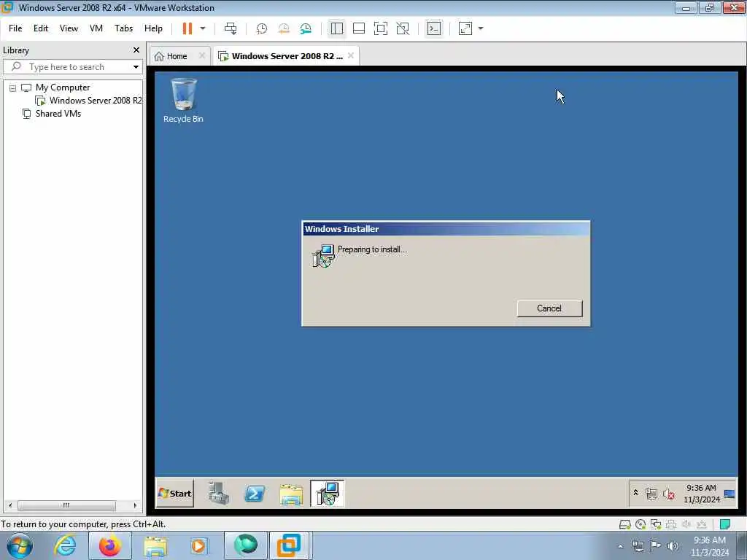
Task: Click the Windows Installer guest taskbar button
Action: pos(328,494)
